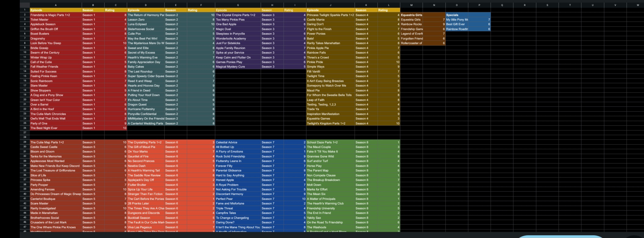Screen dimensions: 644x238
Task: Select "The Mean Six" cell
Action: tap(331, 194)
